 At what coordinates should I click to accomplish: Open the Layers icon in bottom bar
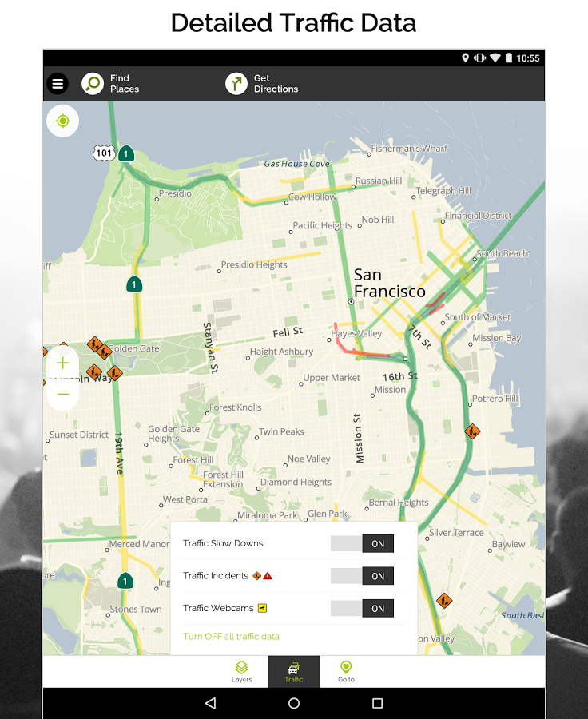click(242, 667)
